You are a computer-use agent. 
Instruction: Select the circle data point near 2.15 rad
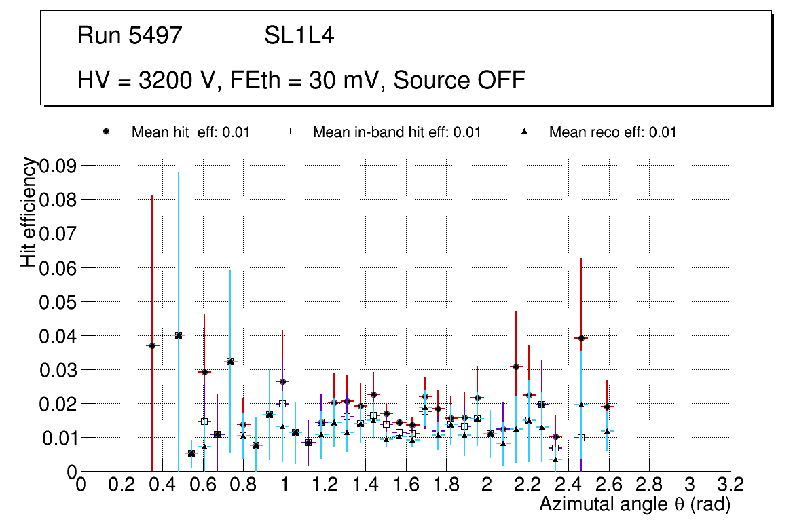(x=516, y=367)
